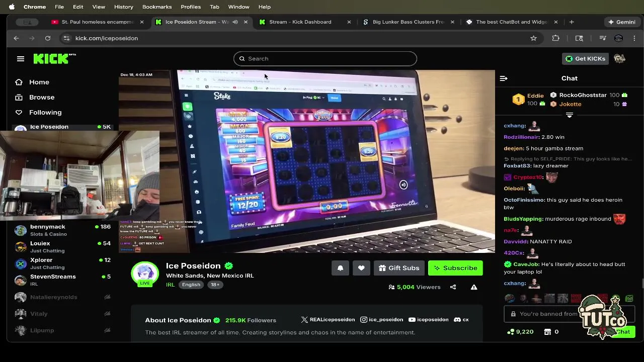Open Vitaly offline channel

(63, 314)
